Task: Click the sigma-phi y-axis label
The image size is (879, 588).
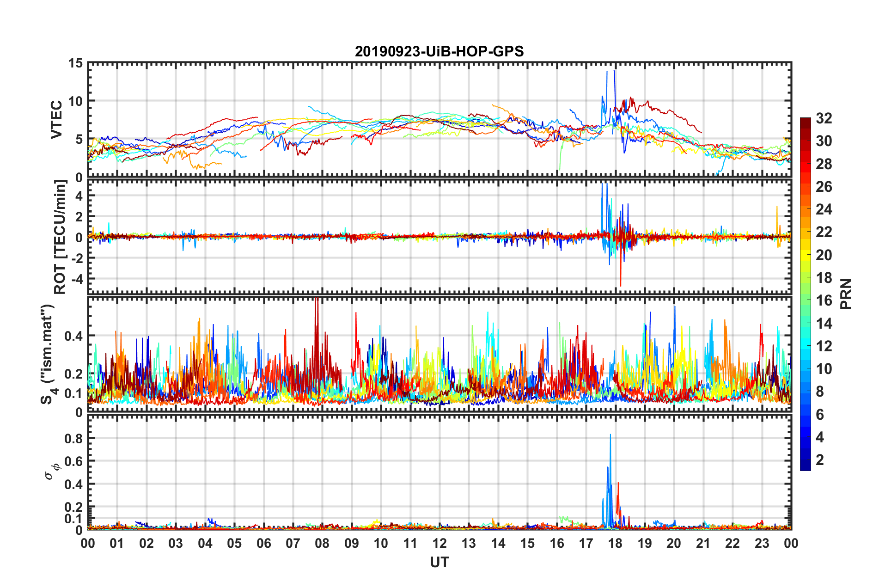Action: 52,471
